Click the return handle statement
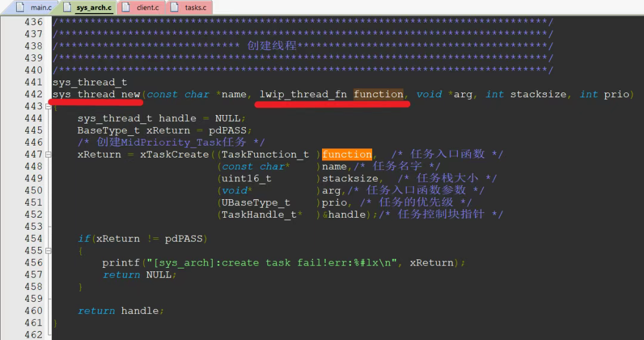644x340 pixels. click(x=120, y=311)
